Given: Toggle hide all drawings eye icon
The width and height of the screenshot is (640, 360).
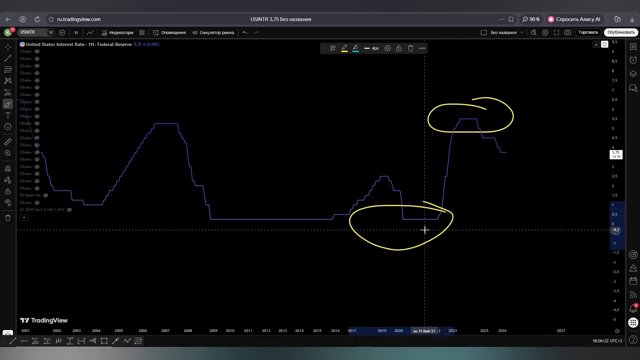Looking at the screenshot, I should point(8,202).
